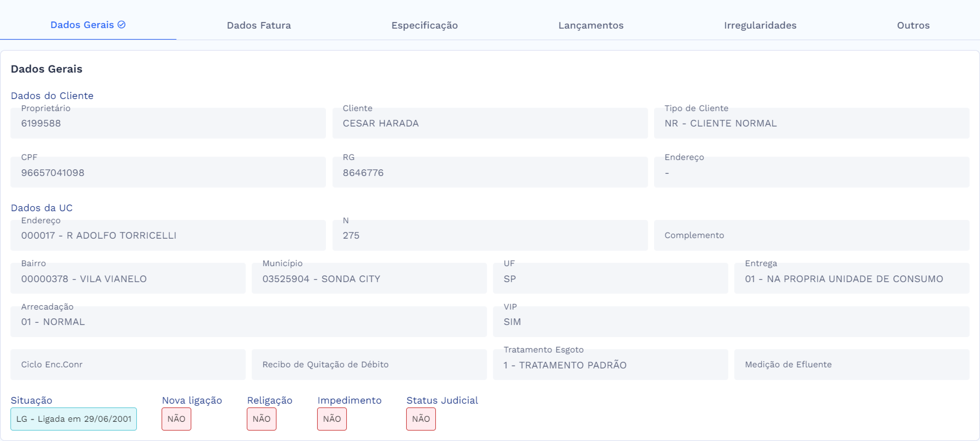Open the Irregularidades tab
Image resolution: width=980 pixels, height=441 pixels.
coord(760,25)
